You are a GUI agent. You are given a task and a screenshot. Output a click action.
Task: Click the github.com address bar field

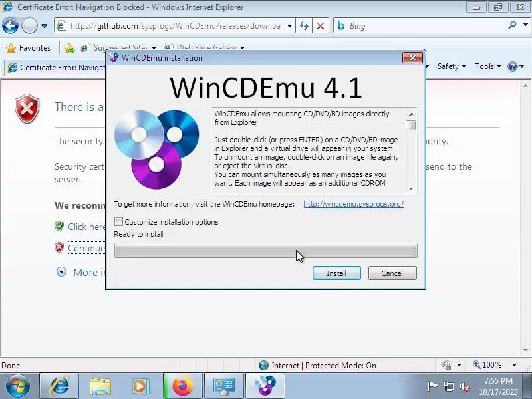(174, 26)
